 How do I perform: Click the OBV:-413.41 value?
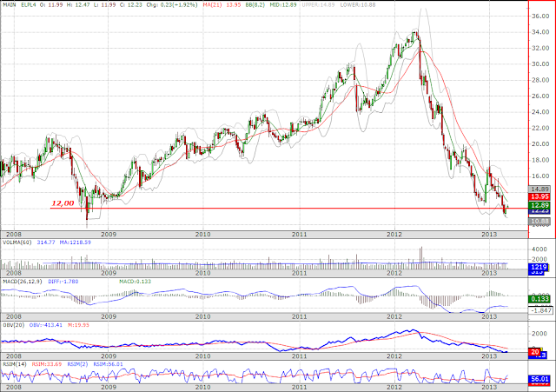(x=46, y=325)
